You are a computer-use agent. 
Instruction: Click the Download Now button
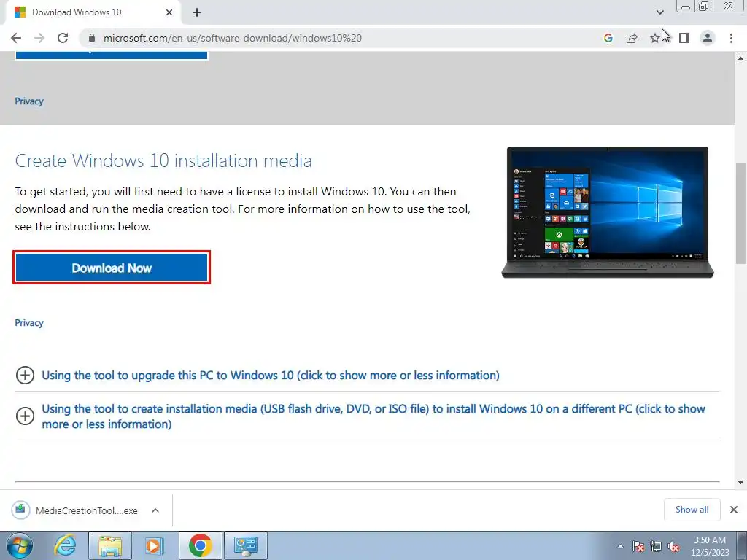pyautogui.click(x=112, y=268)
